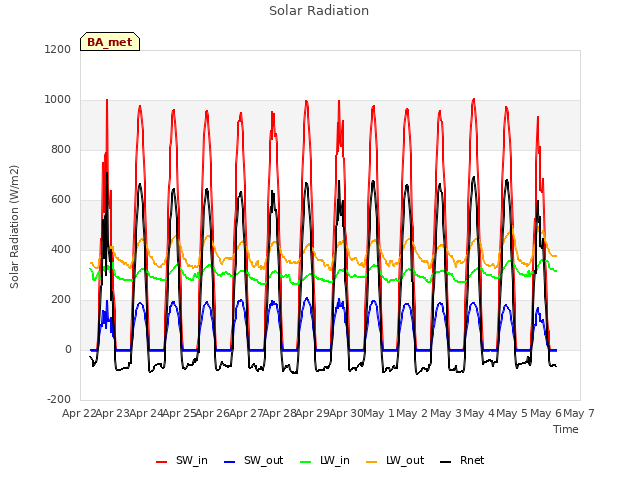Click the -200 y-axis tick label
The width and height of the screenshot is (640, 480).
(x=59, y=399)
